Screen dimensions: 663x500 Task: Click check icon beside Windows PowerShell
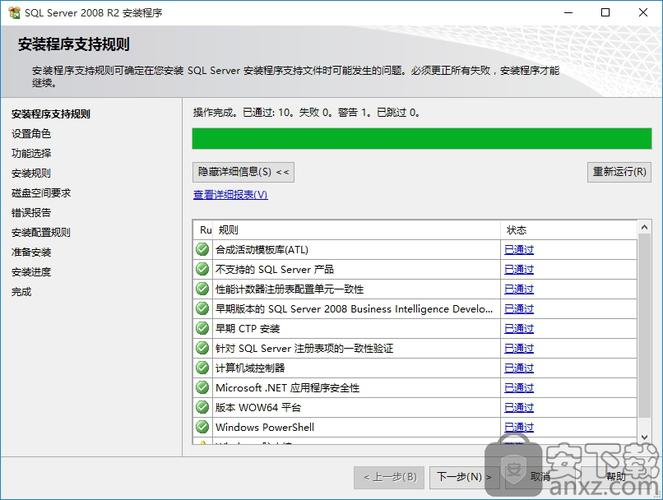[203, 427]
